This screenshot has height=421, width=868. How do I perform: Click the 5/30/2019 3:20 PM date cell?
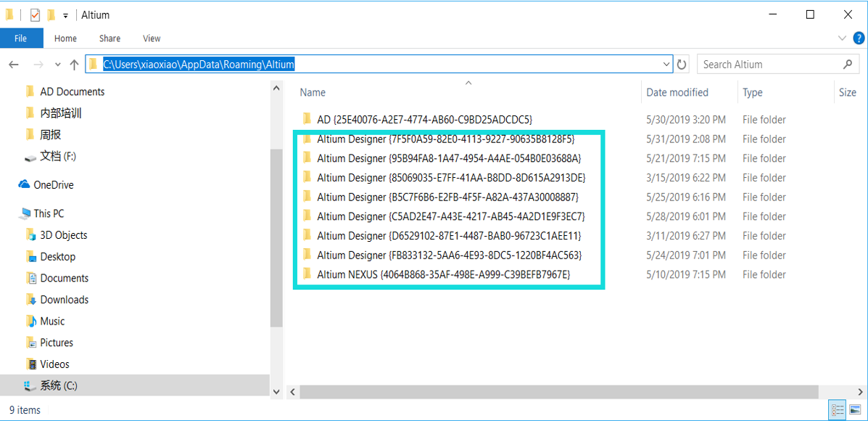click(686, 120)
